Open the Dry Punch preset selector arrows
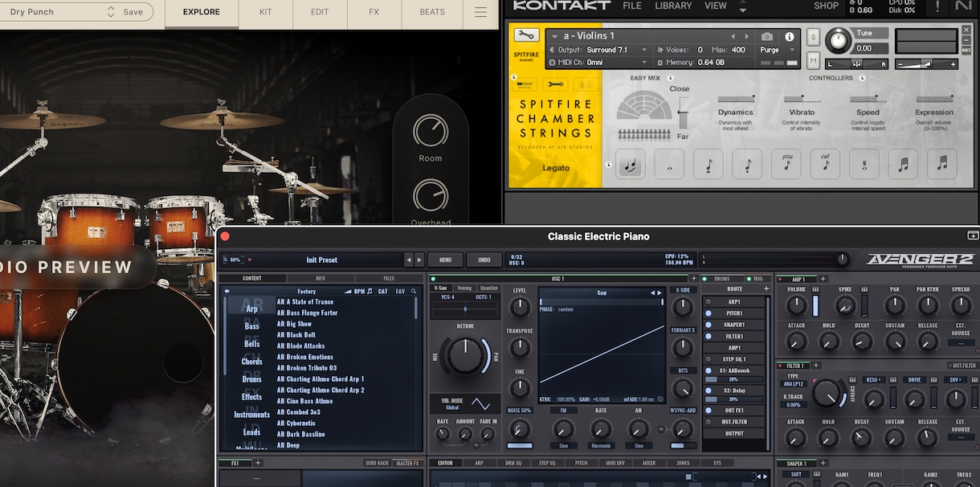The image size is (980, 487). point(111,12)
